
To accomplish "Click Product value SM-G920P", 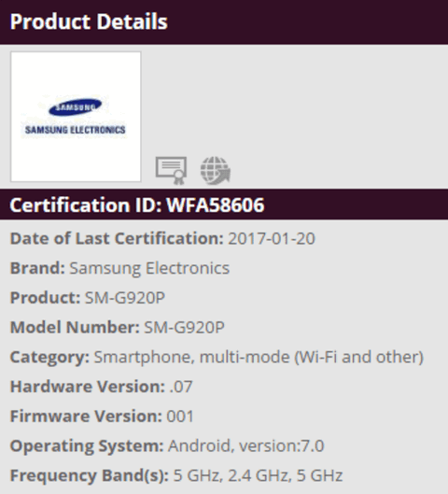I will 125,298.
